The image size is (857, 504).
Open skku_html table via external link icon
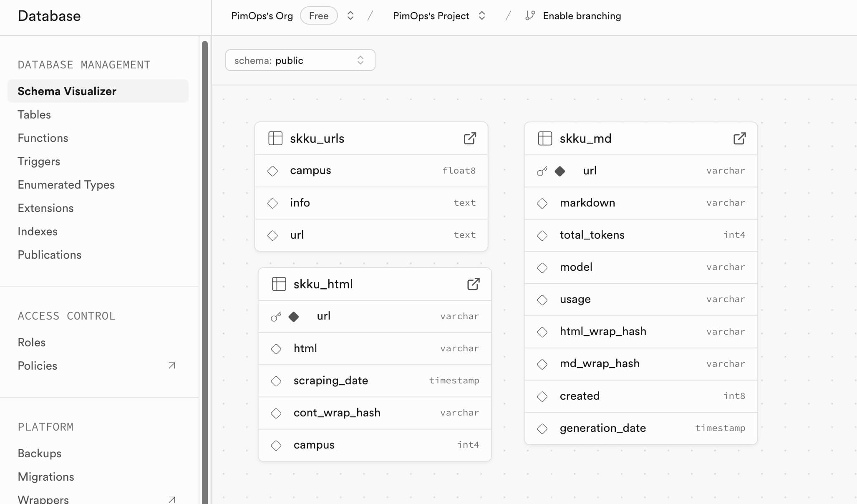pos(473,284)
